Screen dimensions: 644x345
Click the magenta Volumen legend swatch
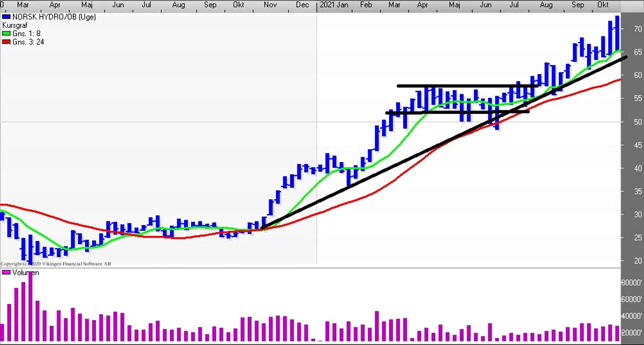click(x=6, y=273)
